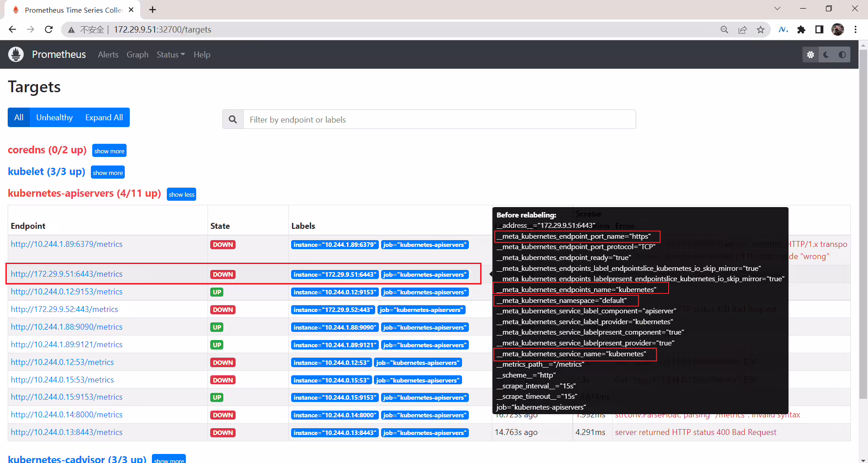The image size is (868, 463).
Task: Select the auto theme half-circle icon
Action: coord(842,55)
